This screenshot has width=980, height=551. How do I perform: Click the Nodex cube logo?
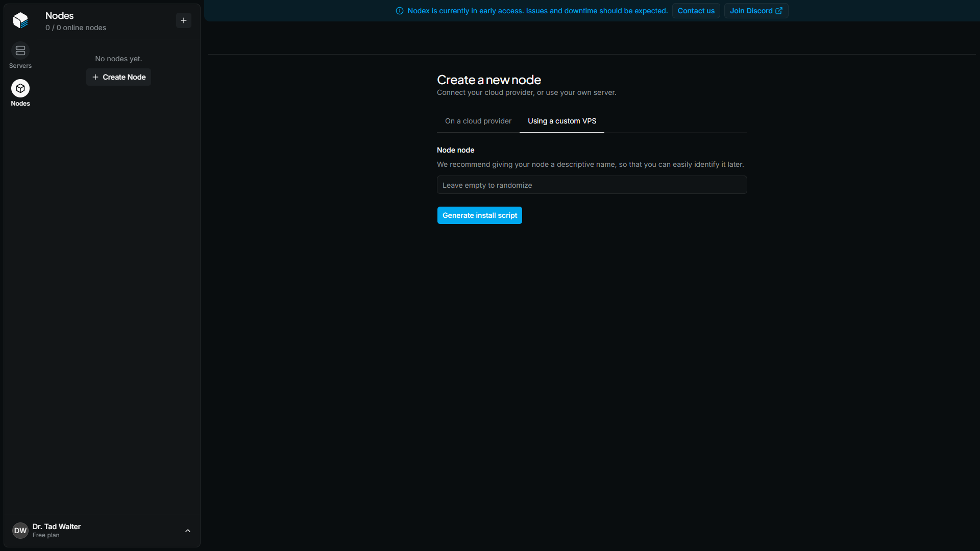20,20
